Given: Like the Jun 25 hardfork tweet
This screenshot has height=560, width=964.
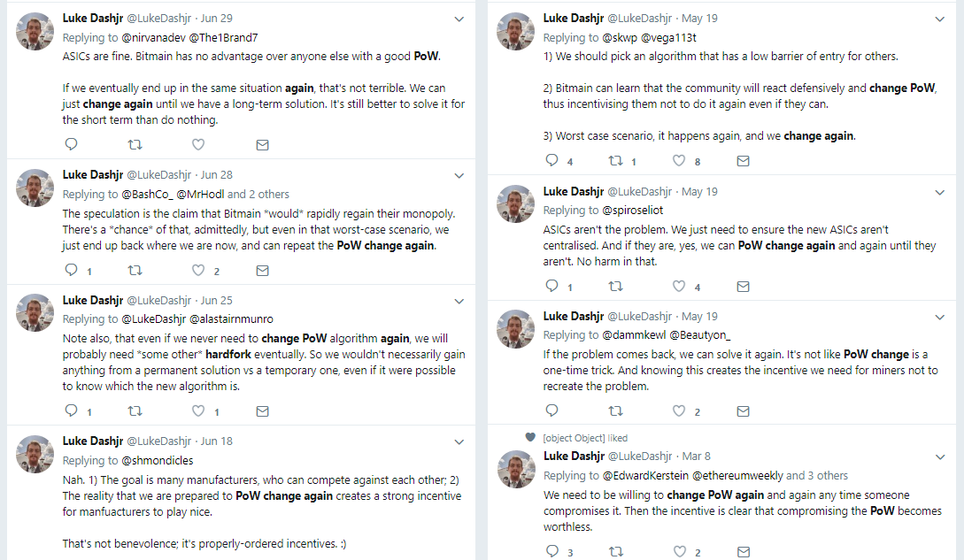Looking at the screenshot, I should tap(198, 411).
